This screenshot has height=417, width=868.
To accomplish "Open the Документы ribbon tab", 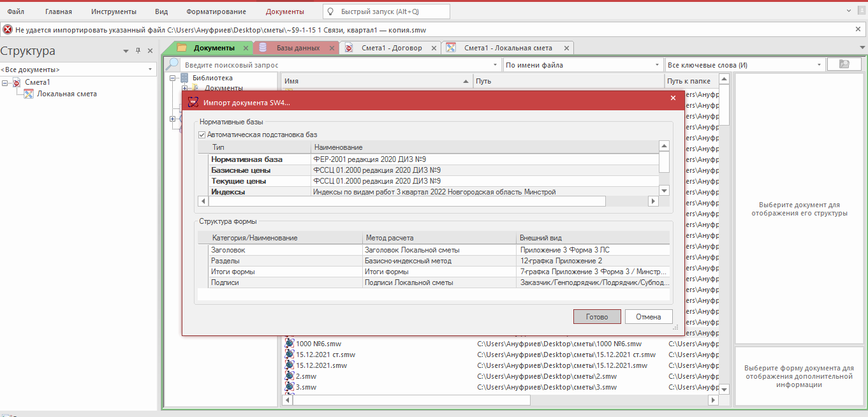I will point(285,11).
